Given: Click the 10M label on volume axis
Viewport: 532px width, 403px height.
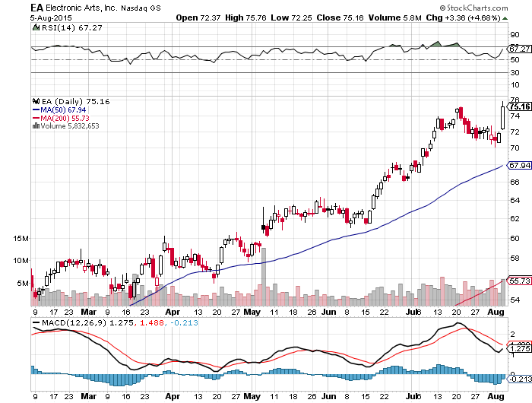Looking at the screenshot, I should coord(21,261).
